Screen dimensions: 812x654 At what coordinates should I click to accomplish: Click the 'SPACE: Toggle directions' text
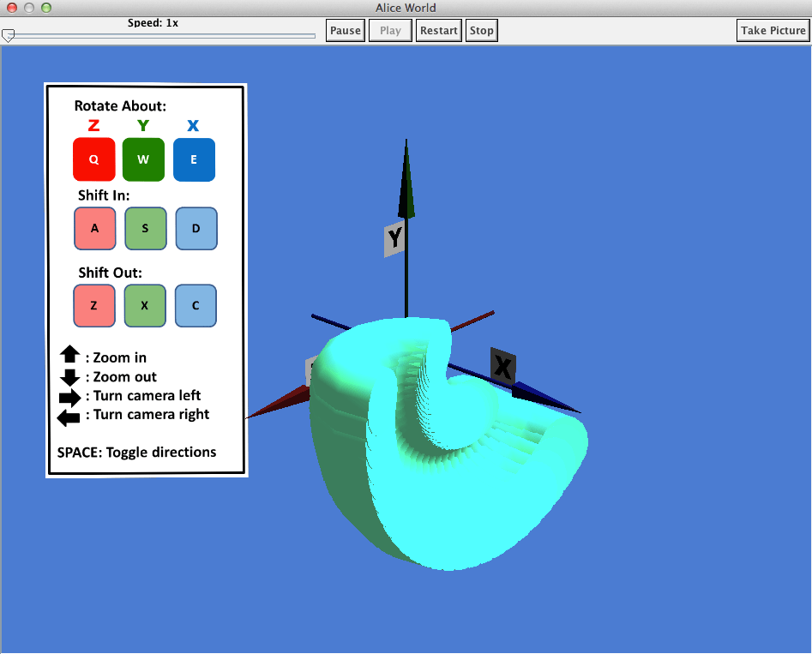[x=136, y=452]
